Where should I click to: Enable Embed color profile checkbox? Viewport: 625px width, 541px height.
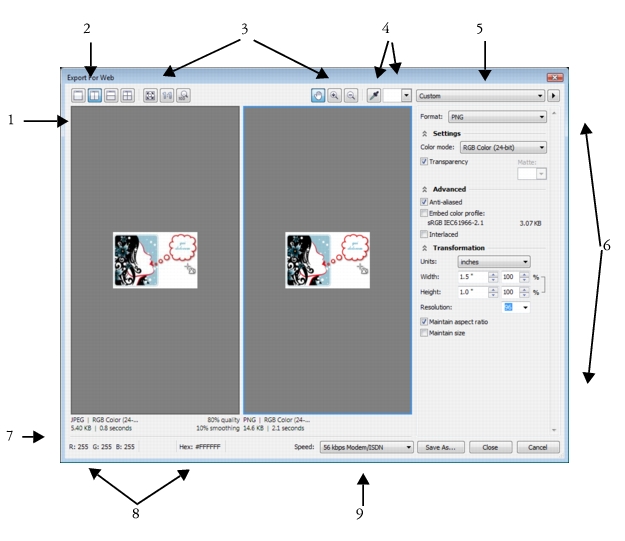pyautogui.click(x=425, y=212)
